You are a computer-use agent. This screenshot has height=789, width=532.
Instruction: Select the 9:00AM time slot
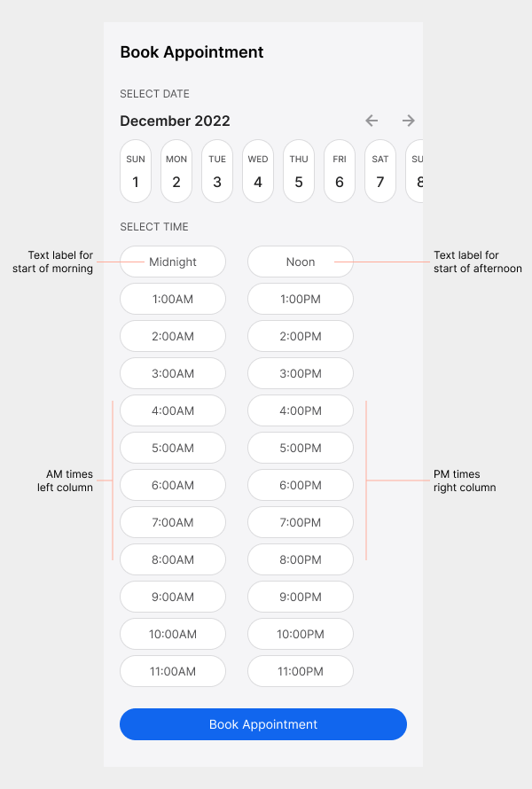(x=172, y=597)
